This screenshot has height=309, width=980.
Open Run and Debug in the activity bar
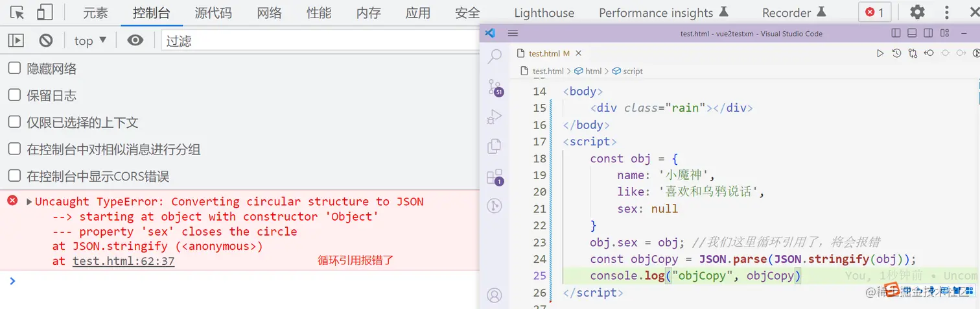coord(495,116)
